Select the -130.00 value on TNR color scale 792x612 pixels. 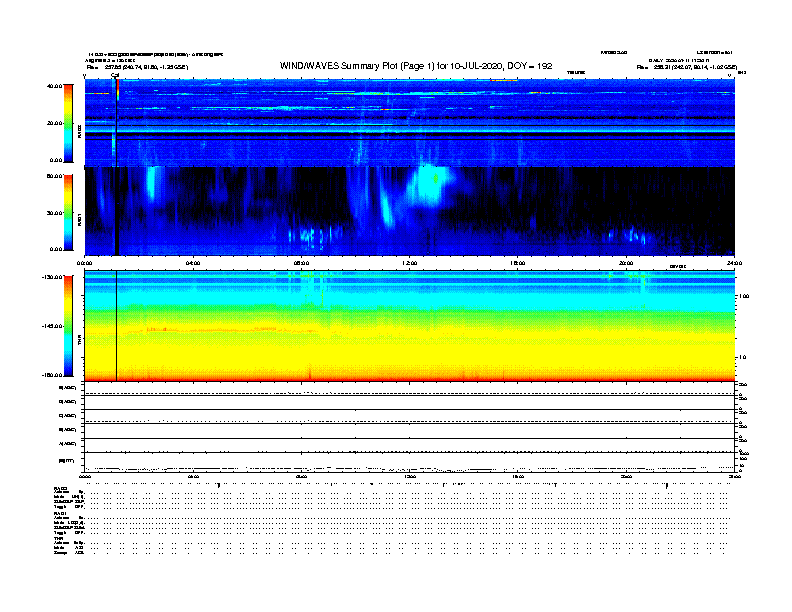(x=52, y=277)
